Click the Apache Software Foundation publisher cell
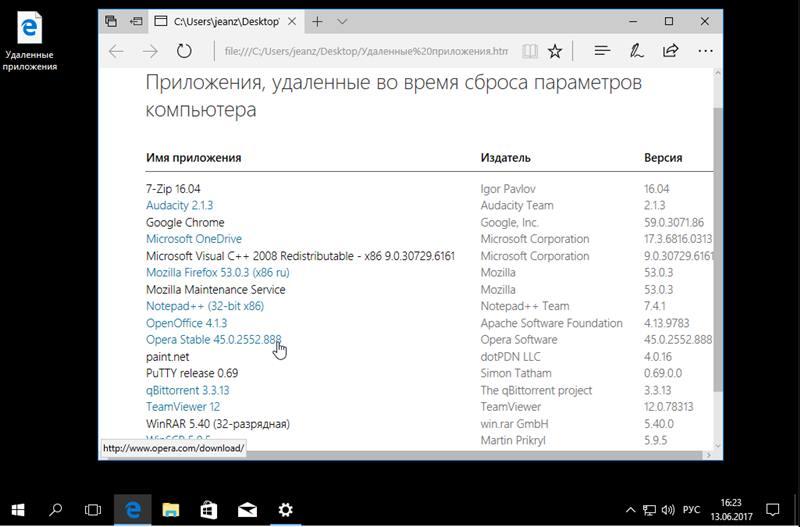Image resolution: width=800 pixels, height=527 pixels. tap(552, 323)
